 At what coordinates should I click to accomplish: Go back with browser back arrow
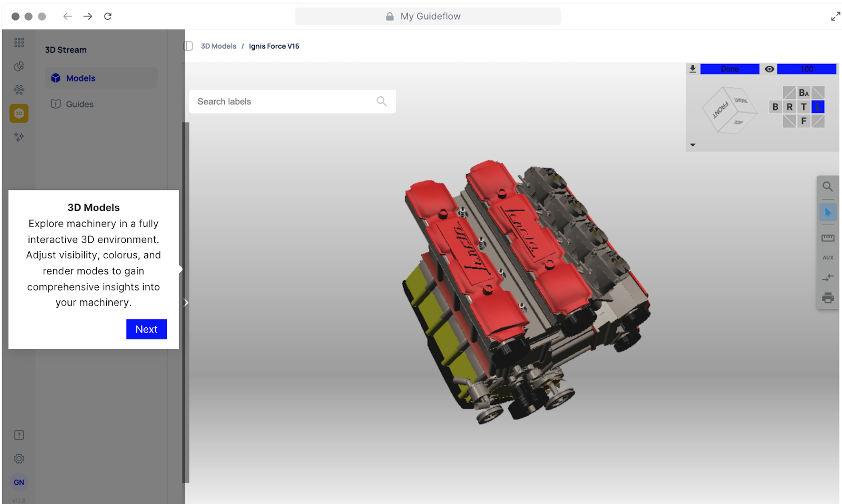[67, 16]
